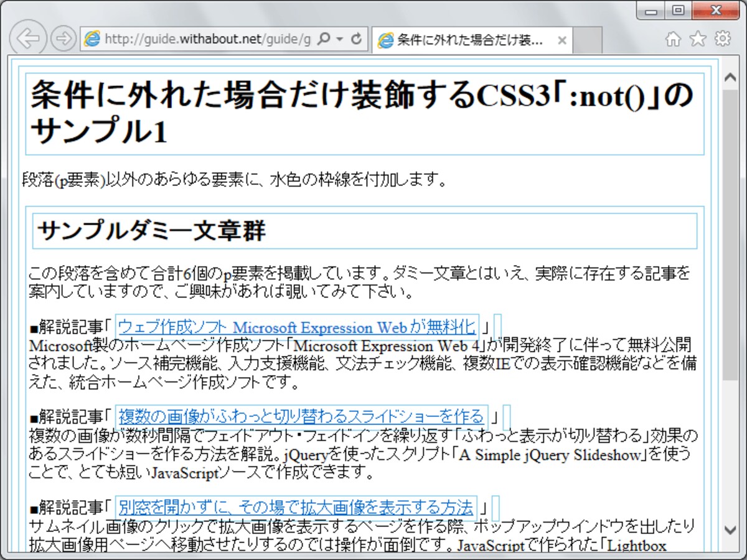Go forward with the Forward arrow button
The image size is (747, 560).
pyautogui.click(x=62, y=39)
